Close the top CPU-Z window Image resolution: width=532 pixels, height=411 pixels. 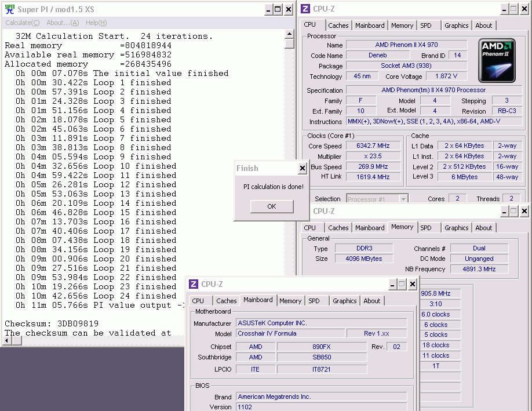524,9
